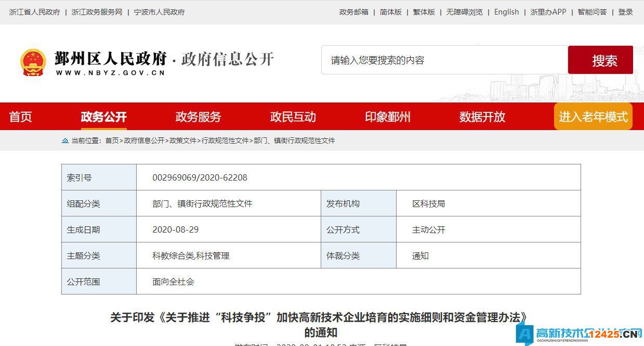
Task: Open 浙江省人民政府 link
Action: (35, 12)
